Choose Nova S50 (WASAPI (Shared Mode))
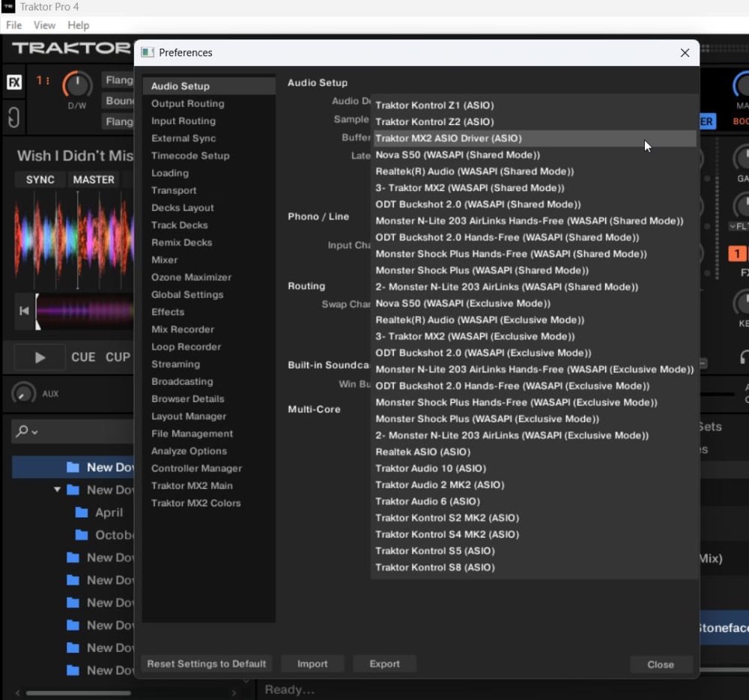The width and height of the screenshot is (749, 700). 533,155
